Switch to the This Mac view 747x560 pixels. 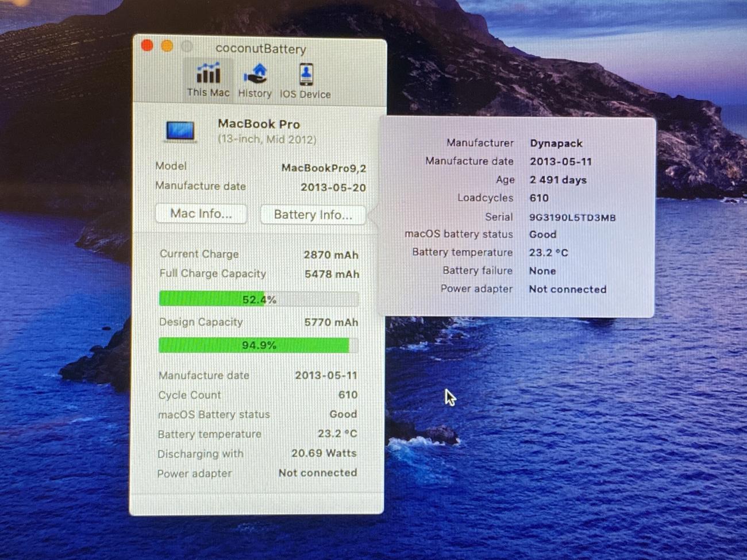pos(207,80)
